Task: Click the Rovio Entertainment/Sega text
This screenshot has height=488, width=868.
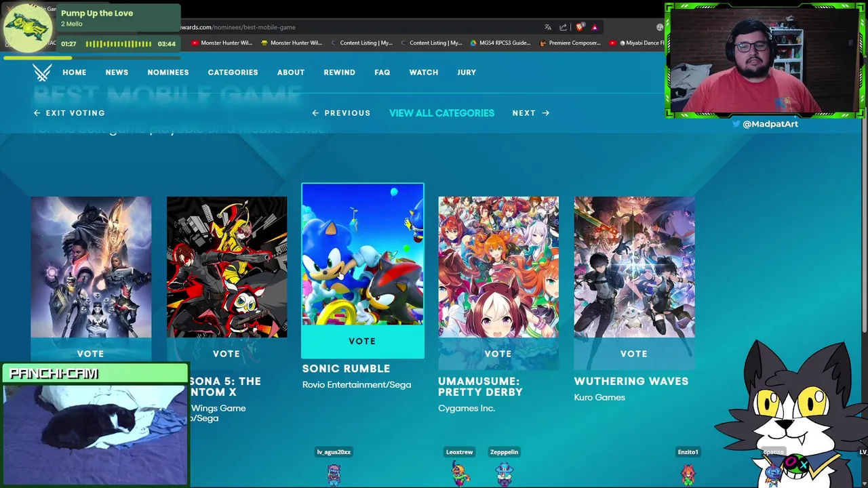Action: point(357,385)
